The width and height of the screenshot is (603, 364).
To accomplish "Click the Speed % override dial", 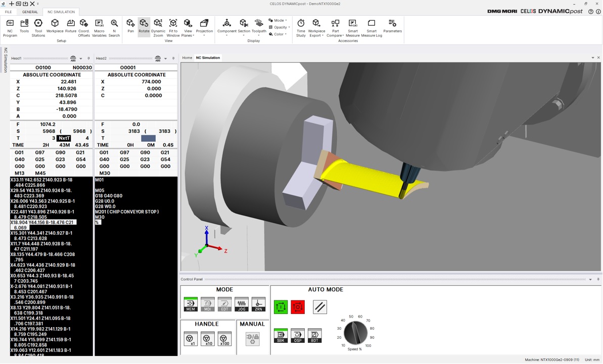I will tap(356, 333).
